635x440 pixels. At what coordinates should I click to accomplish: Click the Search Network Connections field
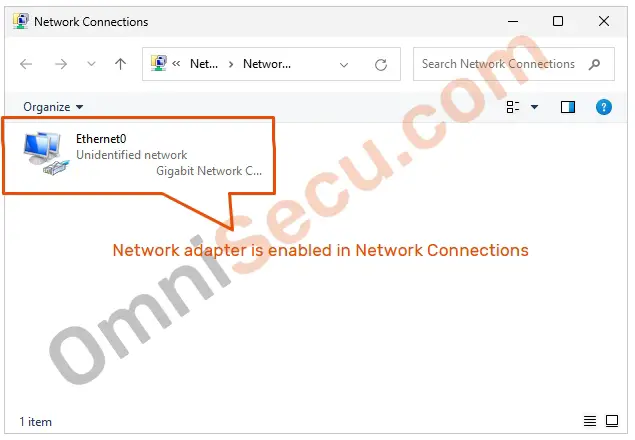click(x=514, y=64)
